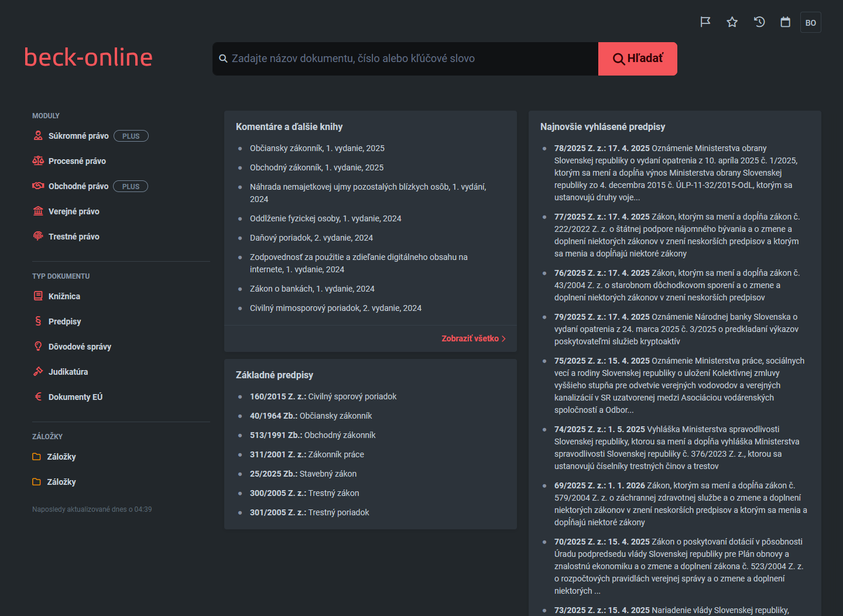Click the Dôvodové správy lightbulb icon
The width and height of the screenshot is (843, 616).
38,347
